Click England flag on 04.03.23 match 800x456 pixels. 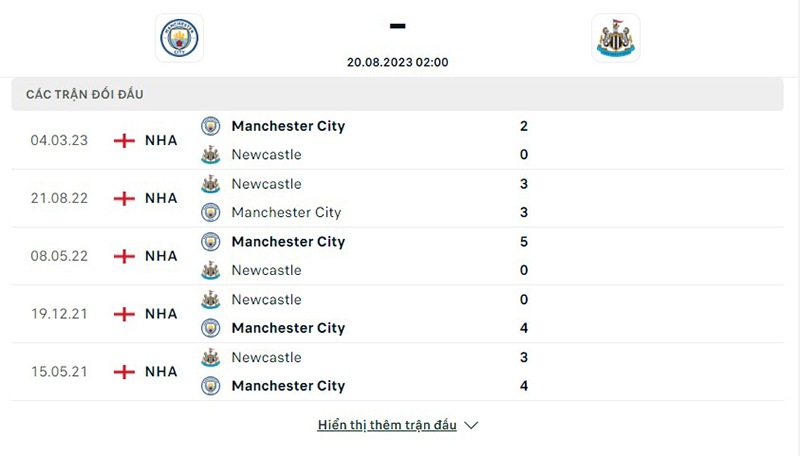click(124, 140)
